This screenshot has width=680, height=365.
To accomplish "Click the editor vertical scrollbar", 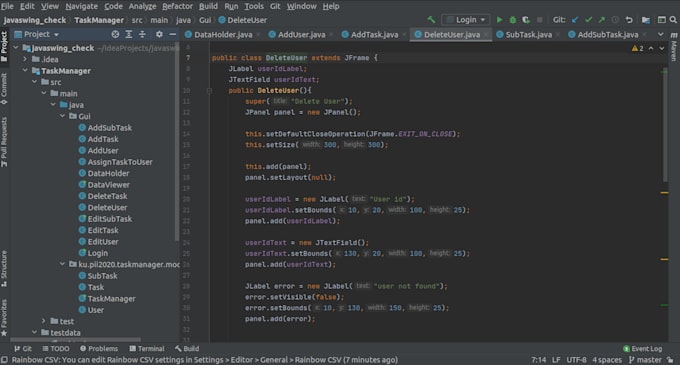I will click(665, 126).
